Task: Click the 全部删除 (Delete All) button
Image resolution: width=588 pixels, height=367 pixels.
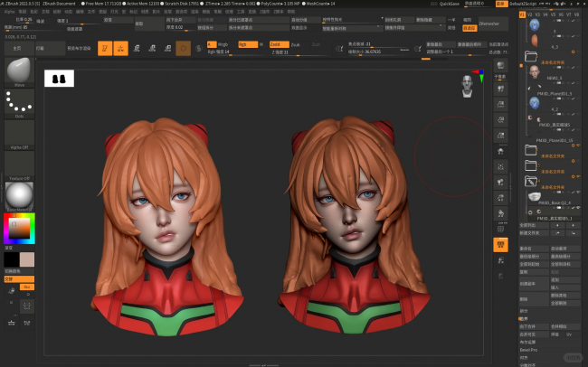Action: click(565, 303)
